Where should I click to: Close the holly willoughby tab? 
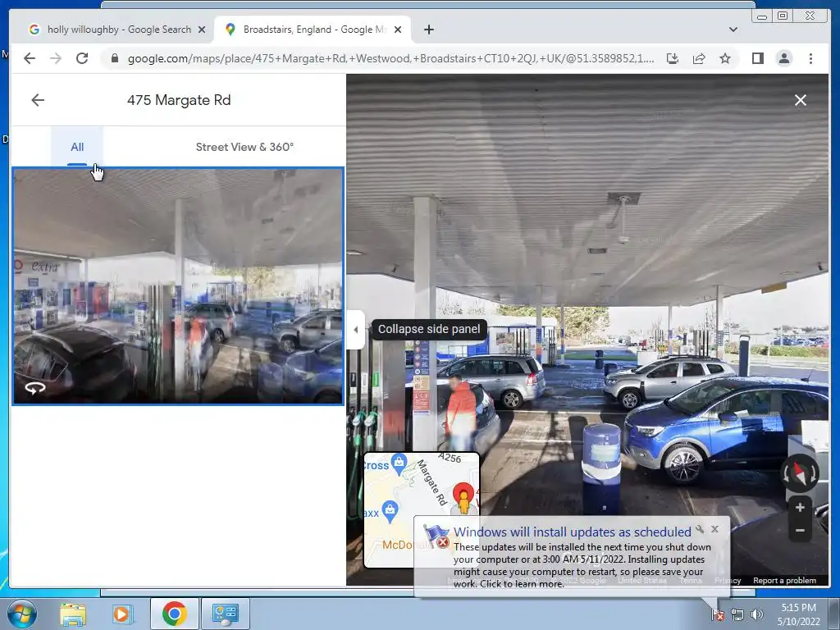point(202,30)
